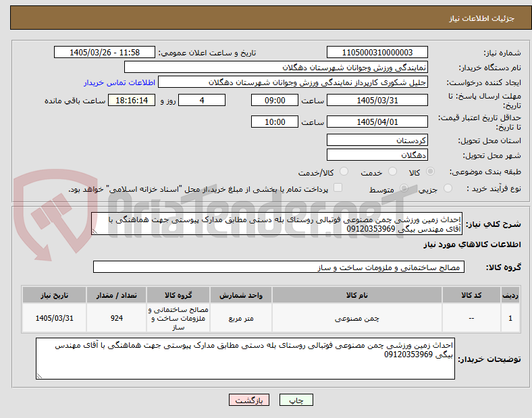Click the 09:00 response time field
Image resolution: width=532 pixels, height=418 pixels.
(x=275, y=100)
